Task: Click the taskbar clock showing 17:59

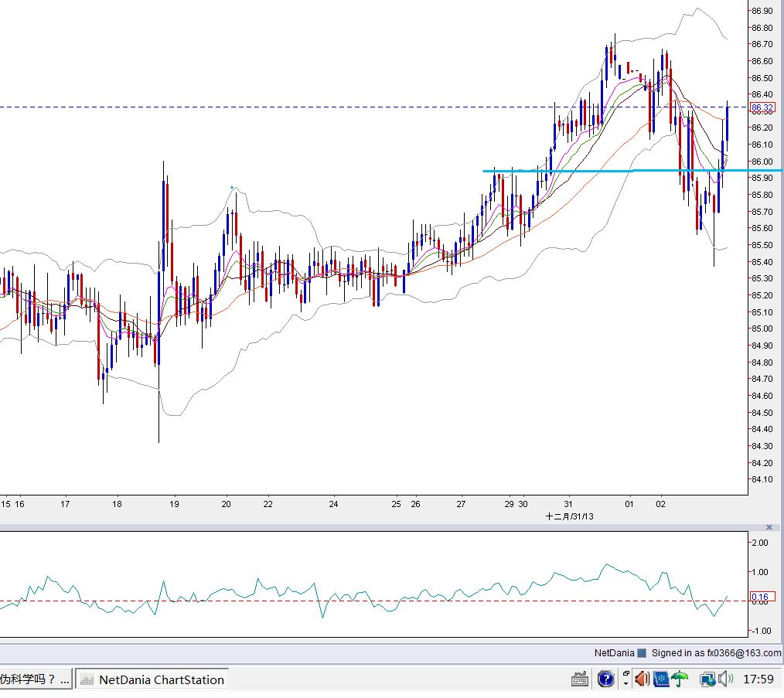Action: point(758,679)
